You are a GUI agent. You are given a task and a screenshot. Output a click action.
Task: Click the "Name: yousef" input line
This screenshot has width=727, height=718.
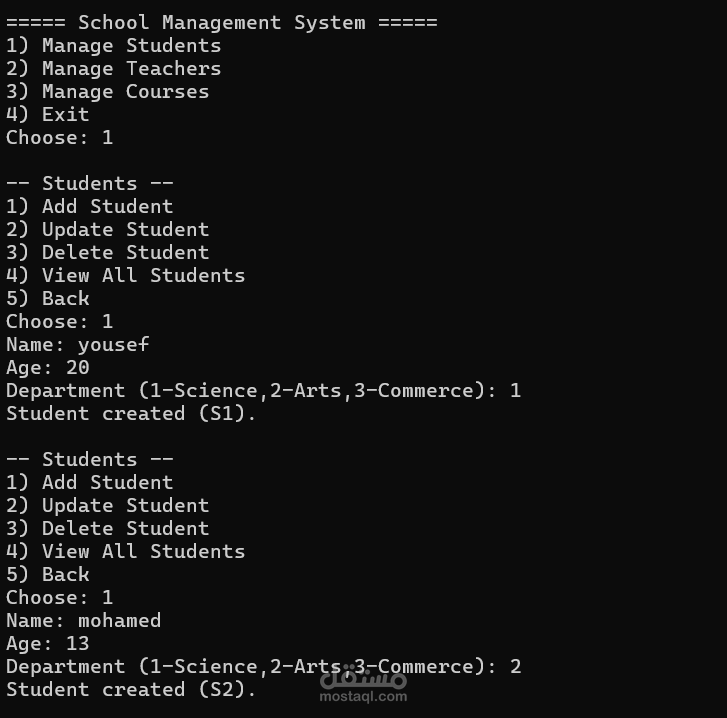click(77, 344)
